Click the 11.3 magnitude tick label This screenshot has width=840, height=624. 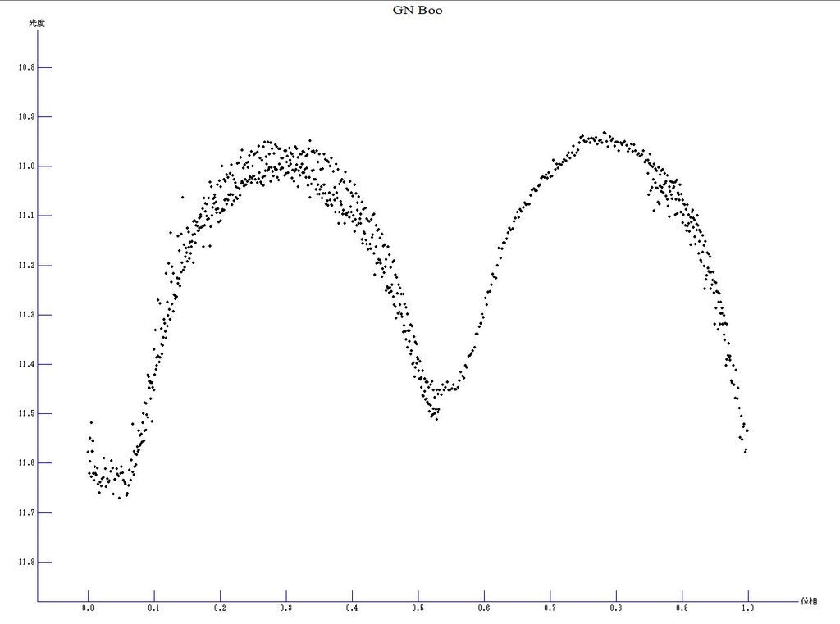[x=26, y=314]
